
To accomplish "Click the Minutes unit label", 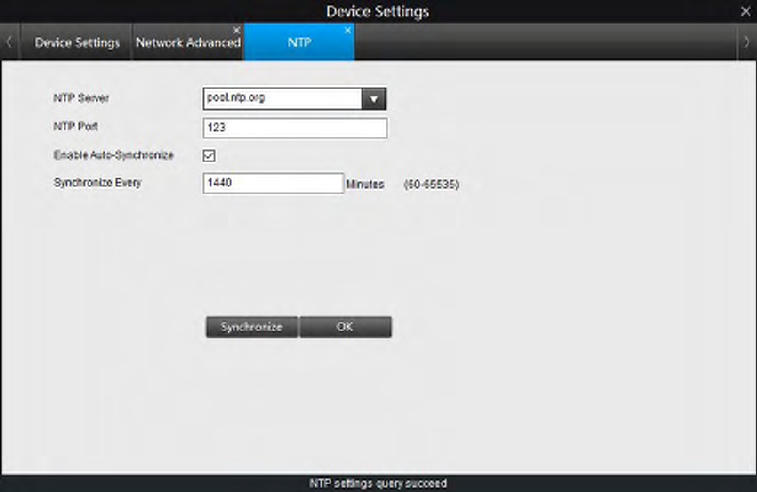I will point(365,184).
